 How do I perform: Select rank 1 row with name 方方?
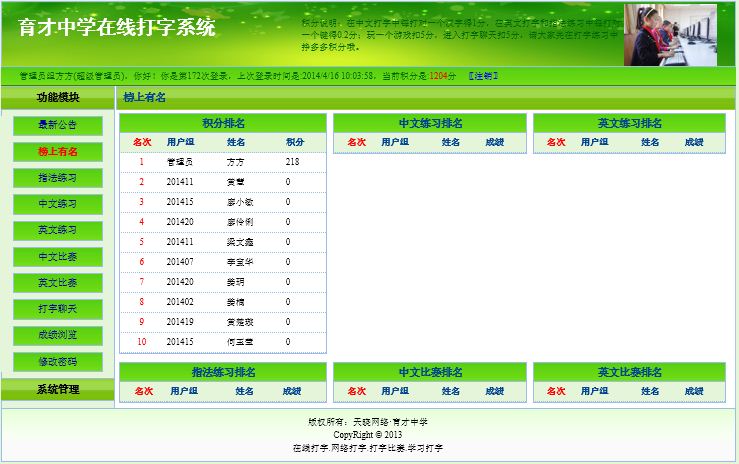[x=223, y=161]
